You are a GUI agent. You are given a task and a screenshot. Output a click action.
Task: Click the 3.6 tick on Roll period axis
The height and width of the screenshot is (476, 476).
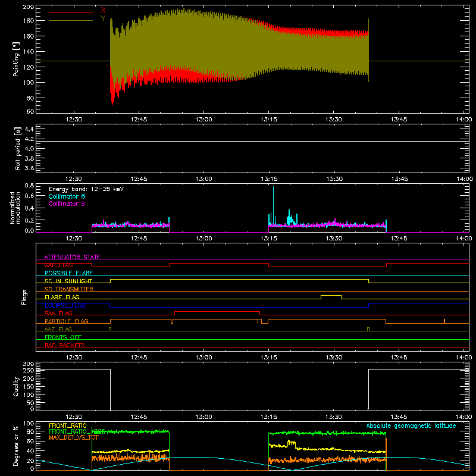29,168
